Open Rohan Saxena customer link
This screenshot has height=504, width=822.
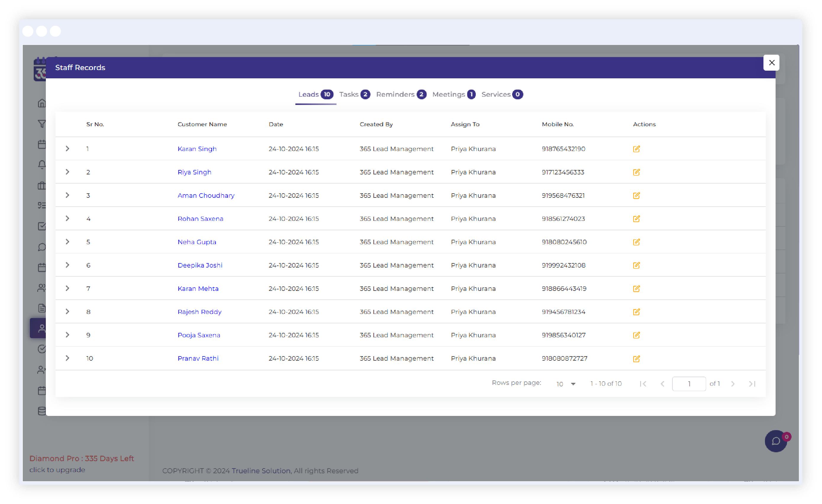pyautogui.click(x=200, y=219)
